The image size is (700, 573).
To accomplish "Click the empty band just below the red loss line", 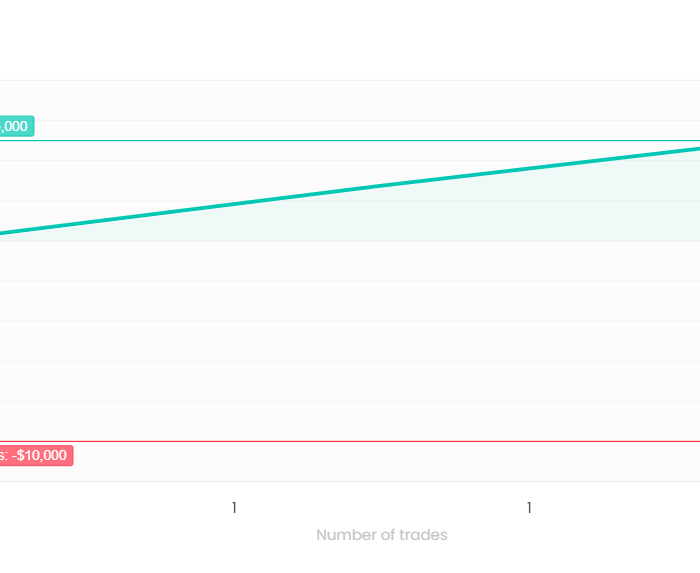I will tap(350, 462).
